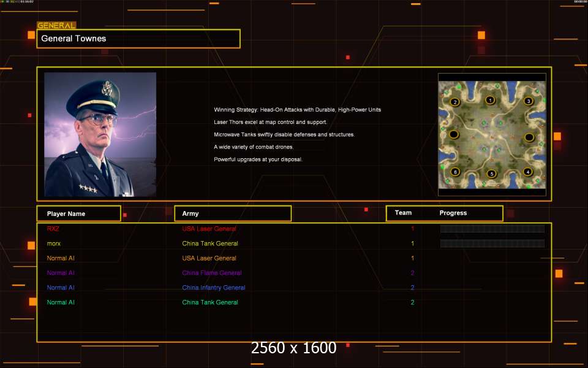
Task: Click the China Infantry General army entry
Action: (214, 288)
